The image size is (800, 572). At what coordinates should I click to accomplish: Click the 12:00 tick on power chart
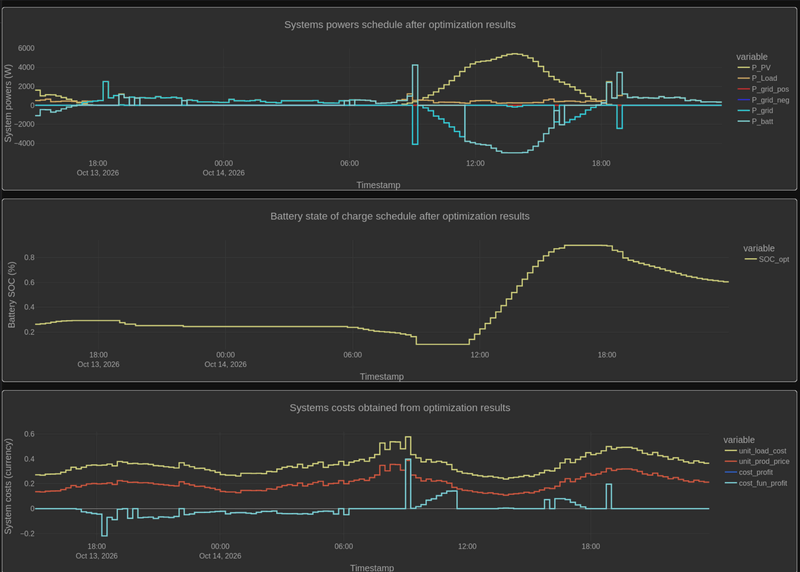(x=475, y=163)
